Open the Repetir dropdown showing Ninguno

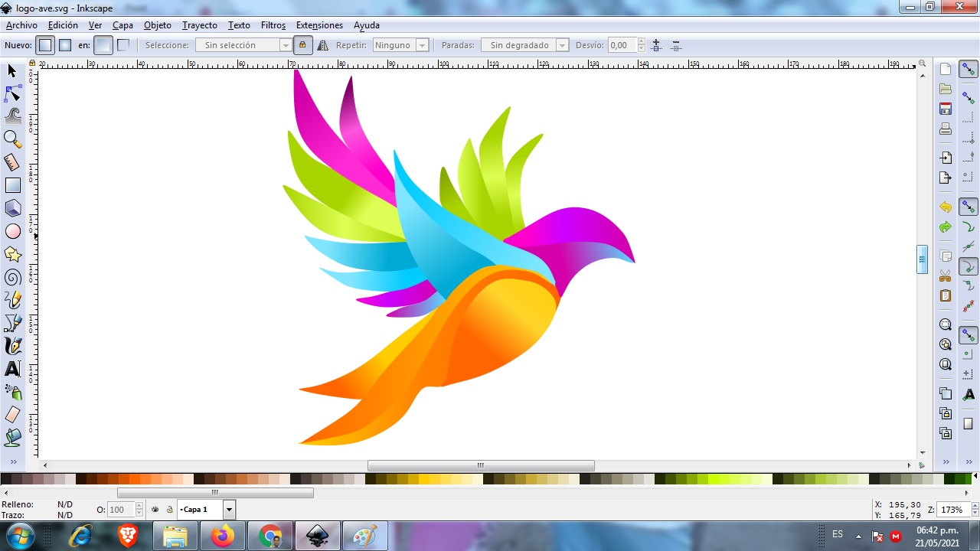point(400,45)
